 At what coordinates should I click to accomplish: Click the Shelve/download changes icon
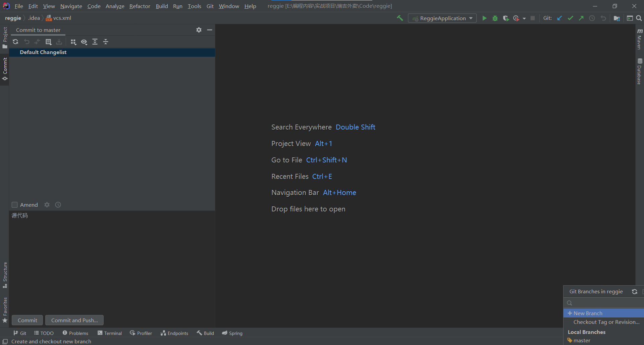pos(59,42)
